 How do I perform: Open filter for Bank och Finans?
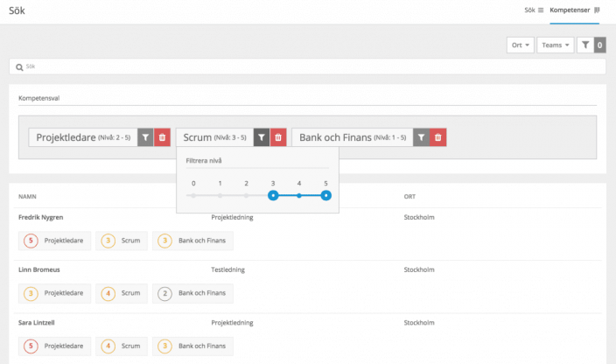[x=422, y=137]
